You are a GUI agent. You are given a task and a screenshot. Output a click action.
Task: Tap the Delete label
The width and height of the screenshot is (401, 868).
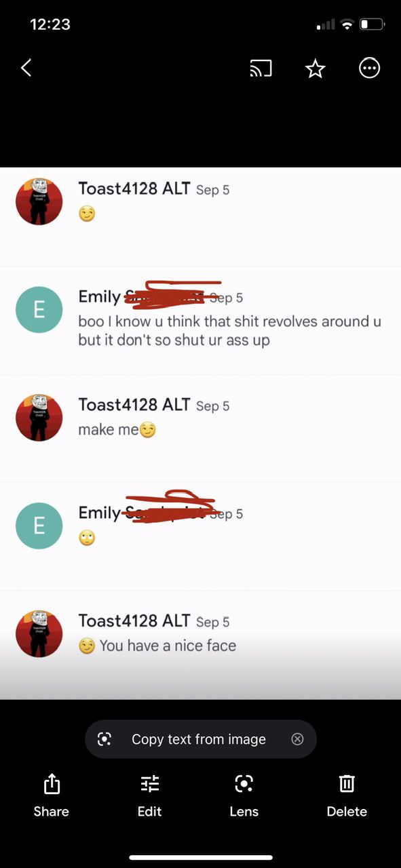click(x=347, y=812)
